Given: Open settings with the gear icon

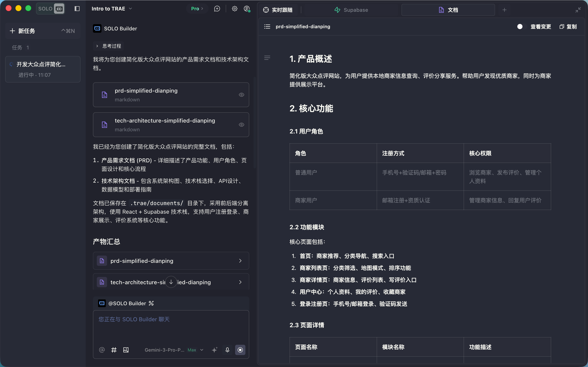Looking at the screenshot, I should [234, 9].
